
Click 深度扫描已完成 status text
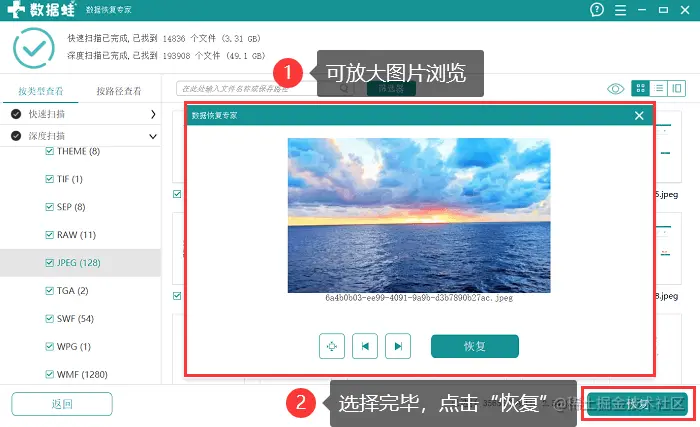166,55
